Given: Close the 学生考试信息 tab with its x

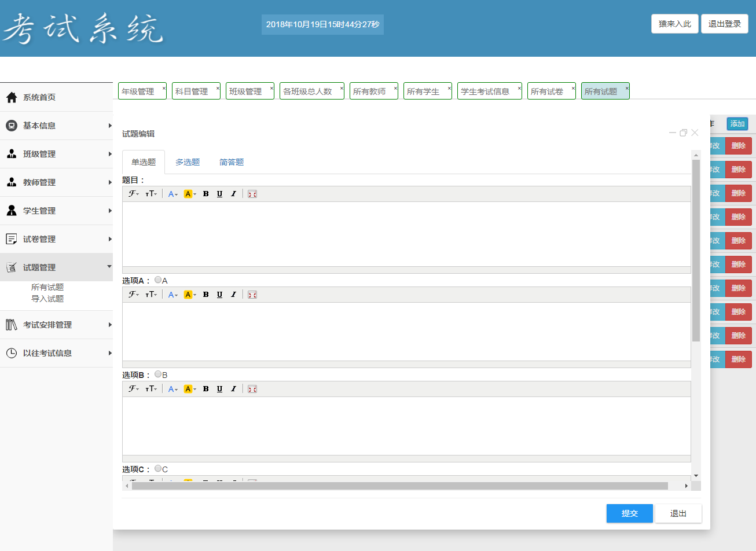Looking at the screenshot, I should (519, 88).
